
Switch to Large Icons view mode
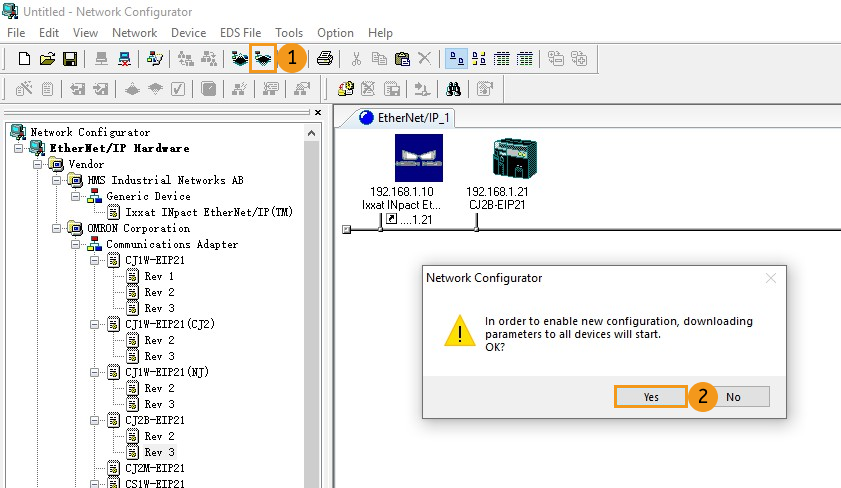pyautogui.click(x=456, y=58)
